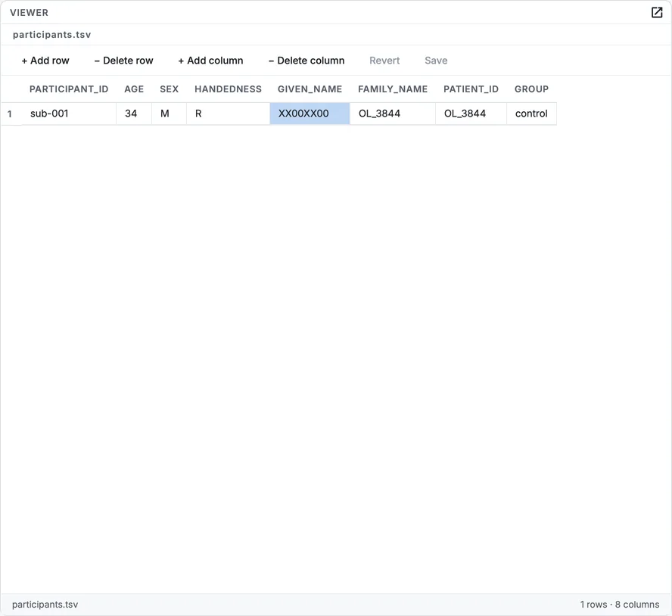672x616 pixels.
Task: Select the GIVEN_NAME column header
Action: point(310,89)
